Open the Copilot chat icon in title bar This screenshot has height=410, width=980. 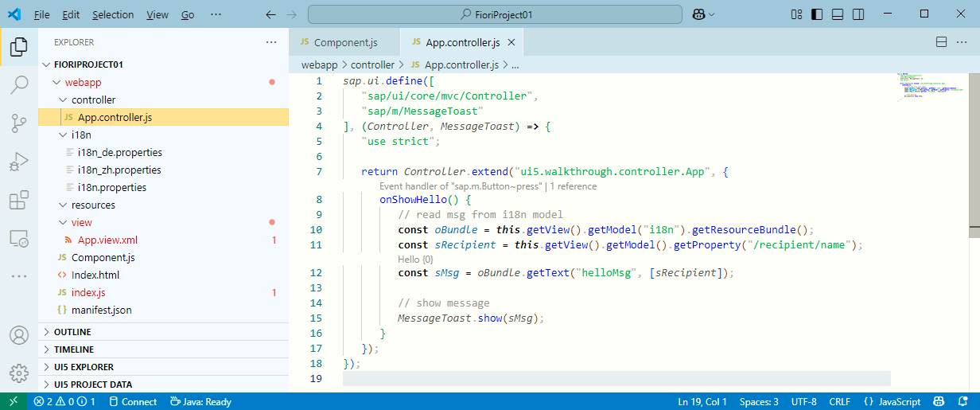coord(698,14)
